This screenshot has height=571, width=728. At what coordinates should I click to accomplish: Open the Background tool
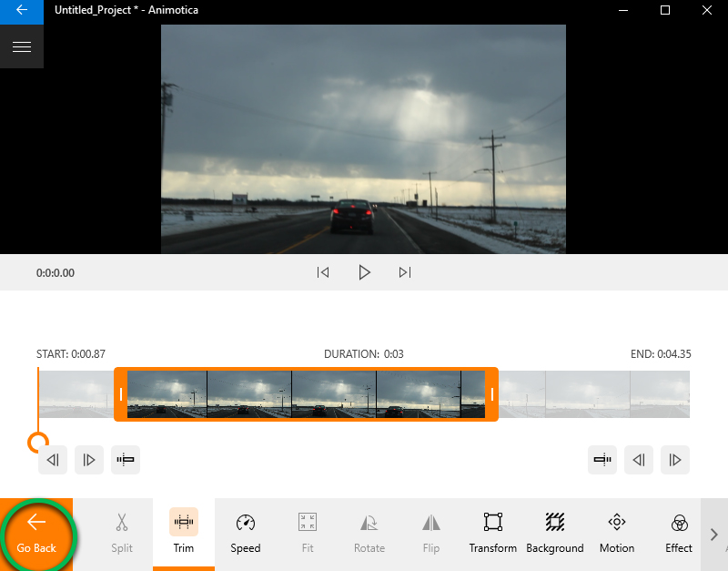click(555, 535)
